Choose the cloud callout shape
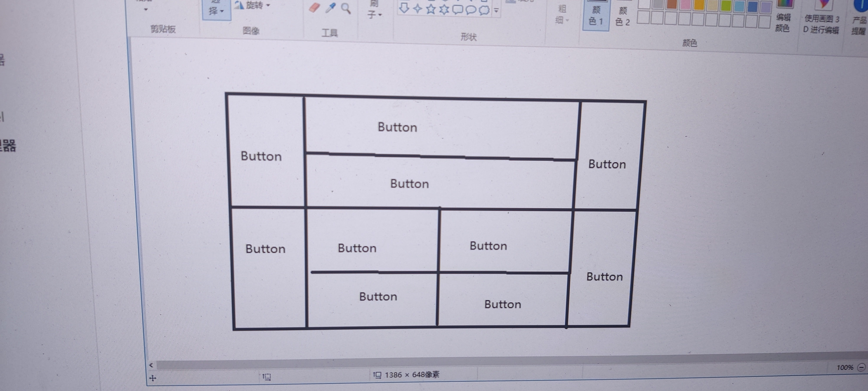The height and width of the screenshot is (391, 868). 484,10
